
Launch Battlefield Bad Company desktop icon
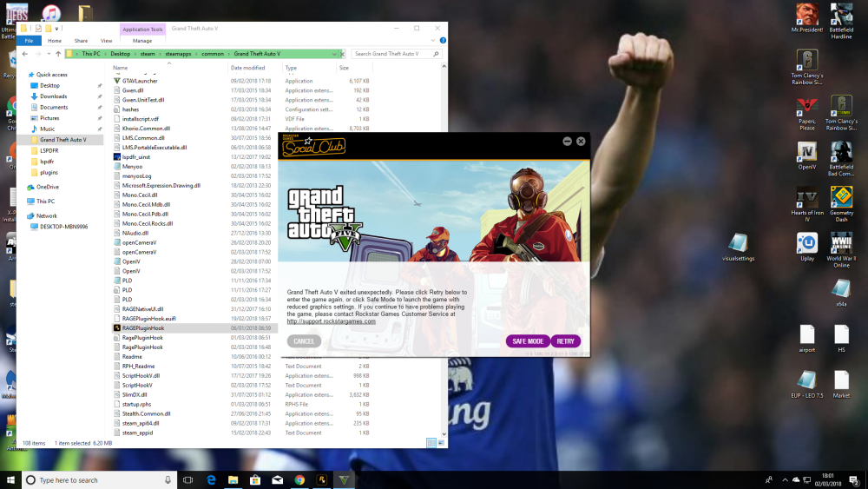tap(841, 159)
